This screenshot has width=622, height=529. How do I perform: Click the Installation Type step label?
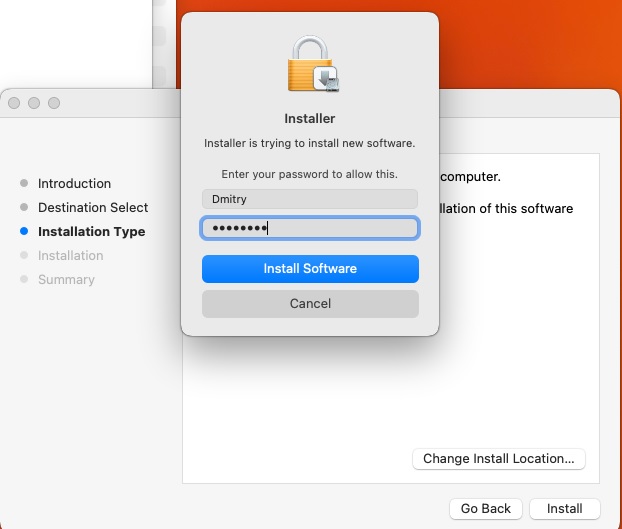pyautogui.click(x=91, y=232)
